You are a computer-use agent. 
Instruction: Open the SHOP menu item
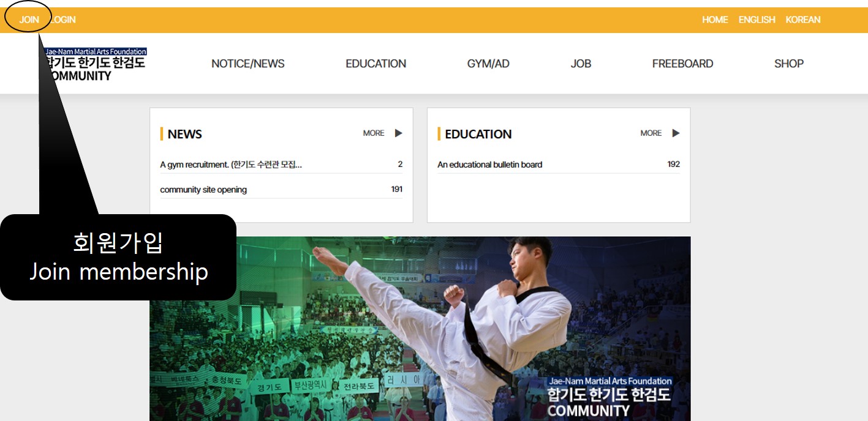coord(788,64)
